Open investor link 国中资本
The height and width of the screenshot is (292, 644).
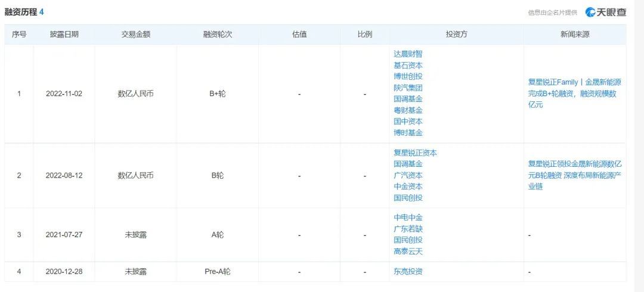[408, 122]
